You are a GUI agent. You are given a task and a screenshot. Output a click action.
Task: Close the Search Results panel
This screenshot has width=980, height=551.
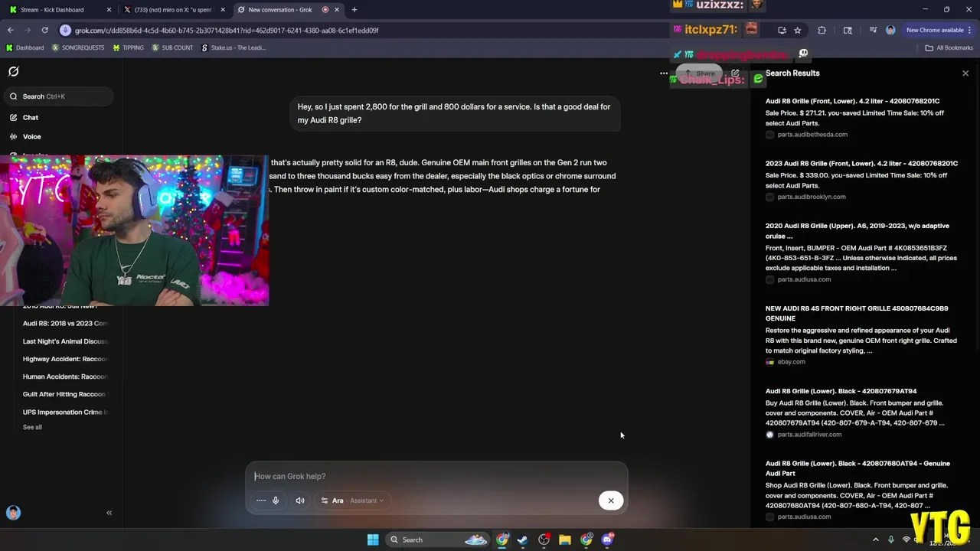[x=965, y=73]
